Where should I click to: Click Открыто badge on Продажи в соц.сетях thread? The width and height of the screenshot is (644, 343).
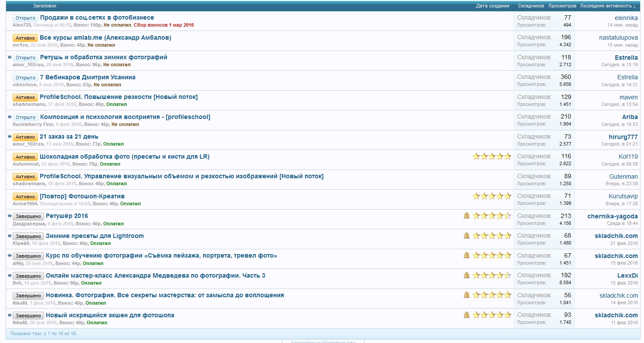25,18
